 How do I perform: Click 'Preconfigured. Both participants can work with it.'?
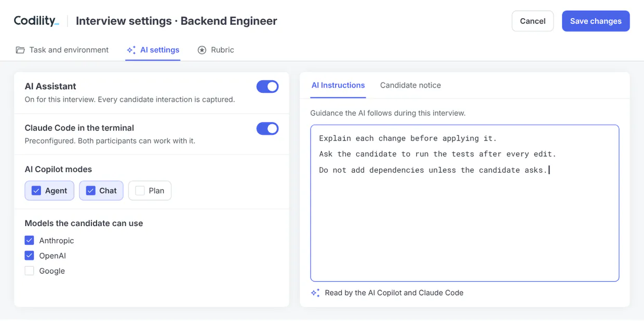pyautogui.click(x=110, y=141)
